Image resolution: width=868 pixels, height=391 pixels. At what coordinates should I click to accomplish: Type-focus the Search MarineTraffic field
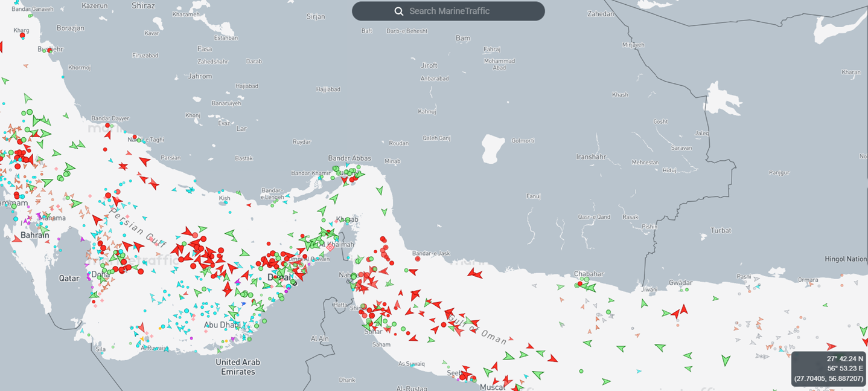459,11
